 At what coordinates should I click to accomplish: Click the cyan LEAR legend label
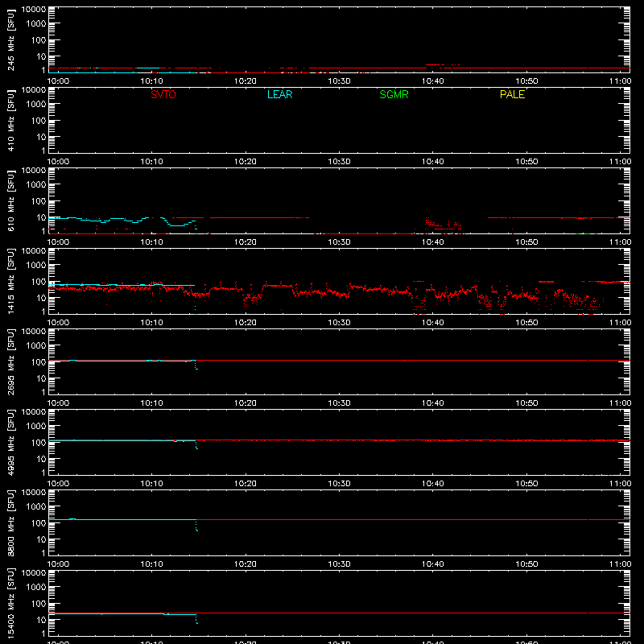point(279,94)
